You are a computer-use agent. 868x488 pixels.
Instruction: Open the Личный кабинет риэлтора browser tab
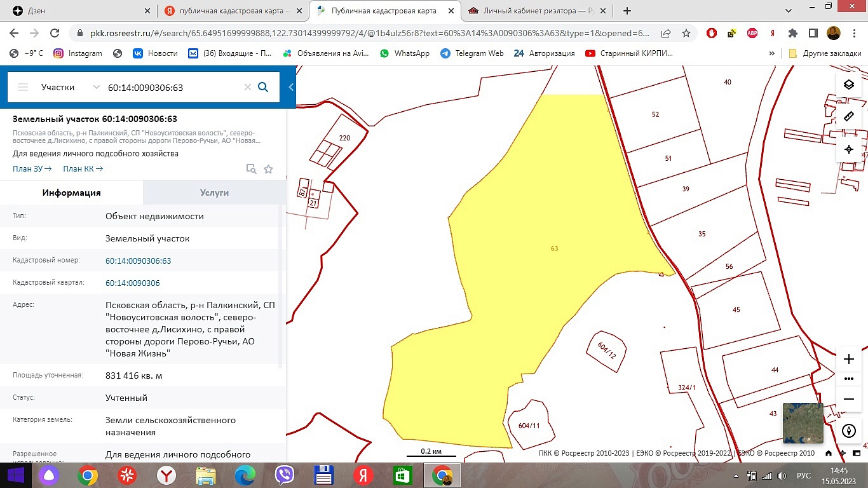pyautogui.click(x=539, y=11)
